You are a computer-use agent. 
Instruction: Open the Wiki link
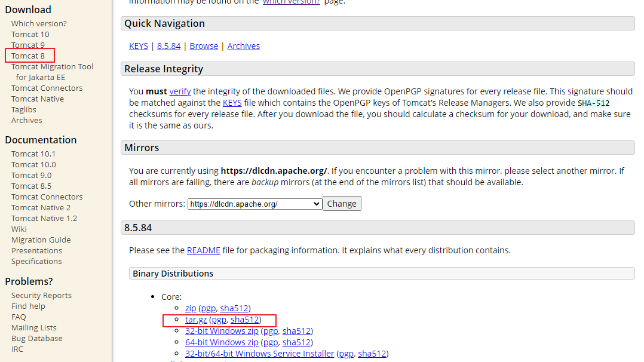point(19,229)
